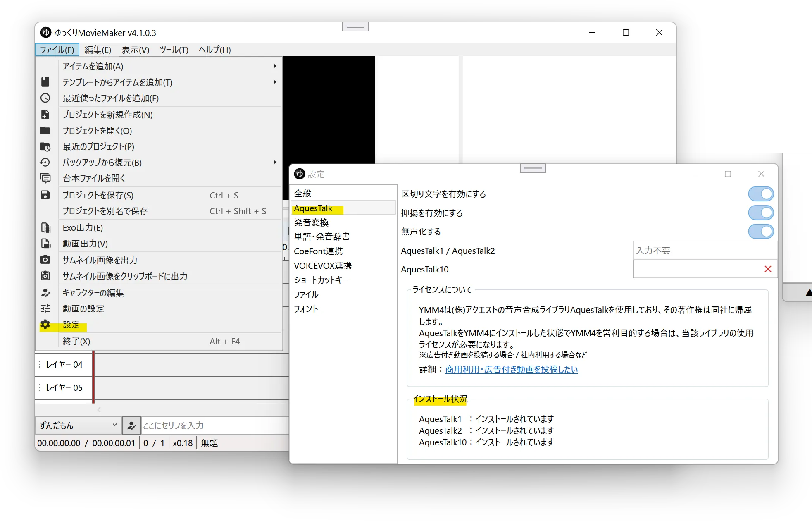Screen dimensions: 812x521
Task: Click the ここにセリフを入力 text field
Action: pyautogui.click(x=215, y=425)
